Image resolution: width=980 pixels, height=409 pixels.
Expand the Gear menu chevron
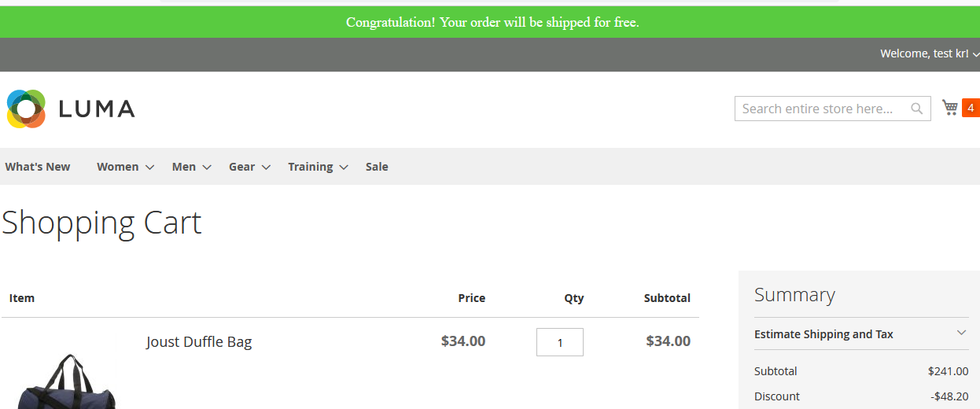click(x=266, y=167)
